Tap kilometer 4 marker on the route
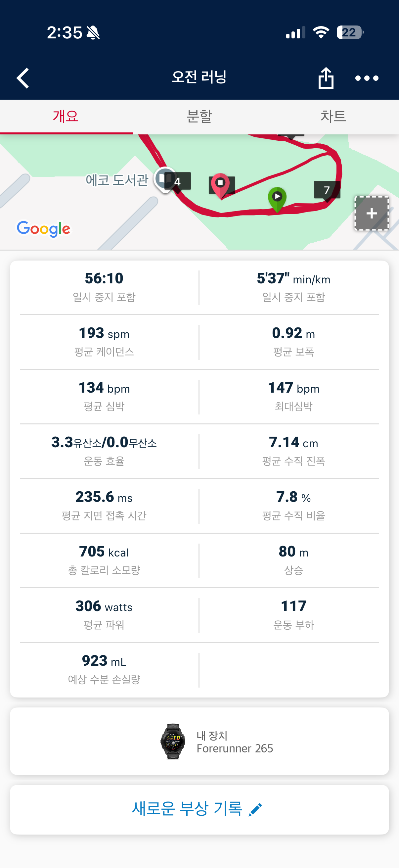The width and height of the screenshot is (399, 868). [178, 182]
